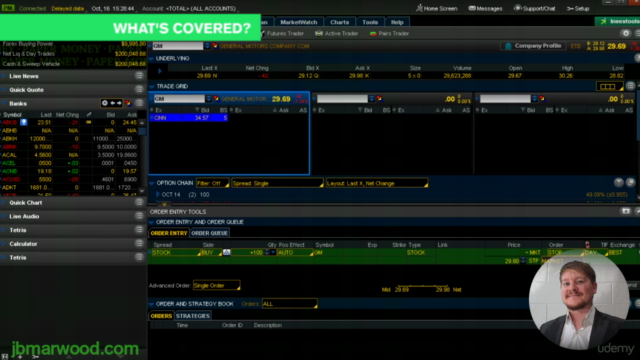Collapse Order and Strategy Book section
The height and width of the screenshot is (360, 640).
pos(152,304)
